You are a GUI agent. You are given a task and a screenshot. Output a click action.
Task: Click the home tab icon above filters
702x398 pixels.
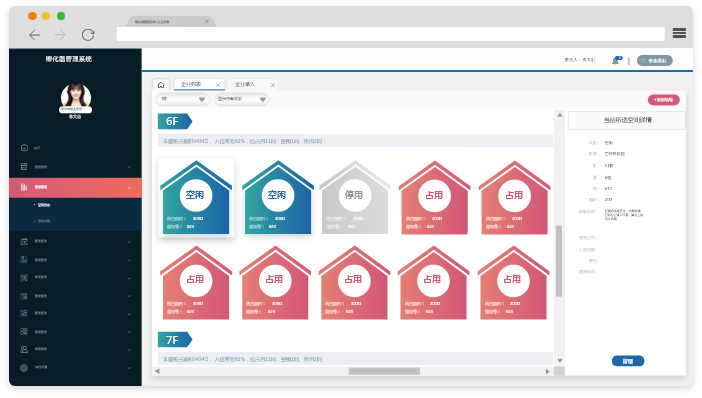[161, 85]
